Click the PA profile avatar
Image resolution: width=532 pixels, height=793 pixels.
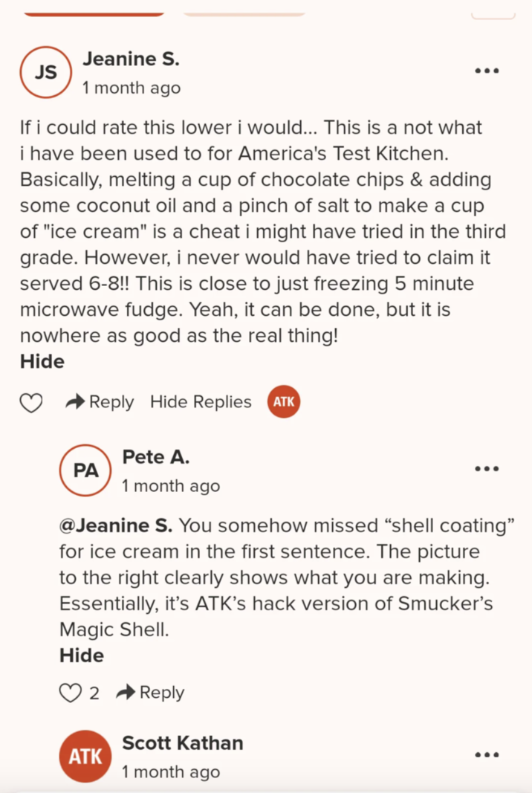pos(85,470)
